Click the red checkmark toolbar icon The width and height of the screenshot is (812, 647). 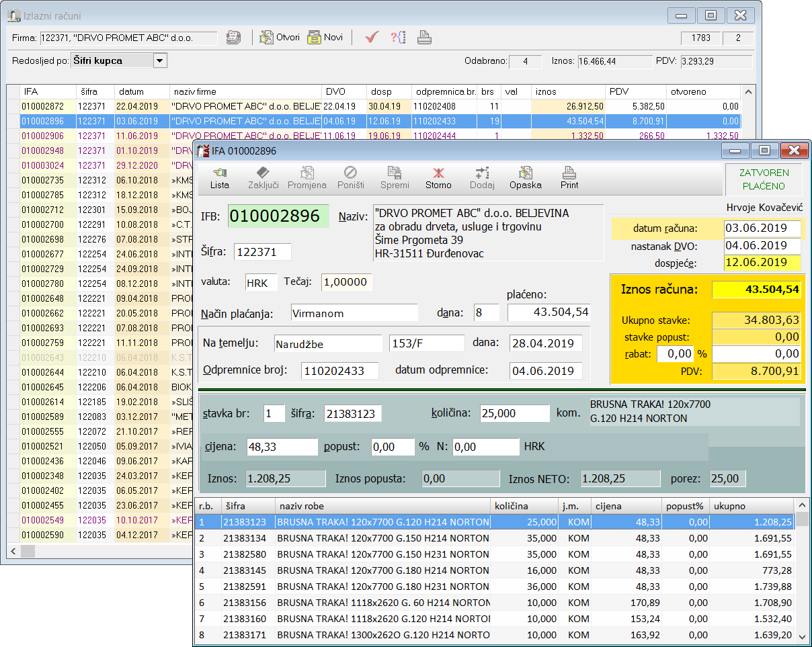coord(372,38)
